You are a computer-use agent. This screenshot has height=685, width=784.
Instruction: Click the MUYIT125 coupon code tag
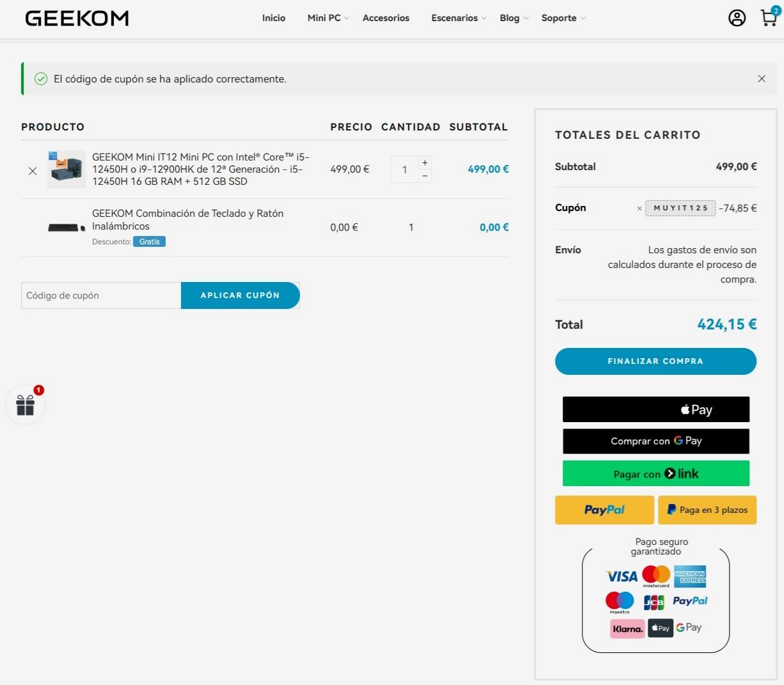680,208
